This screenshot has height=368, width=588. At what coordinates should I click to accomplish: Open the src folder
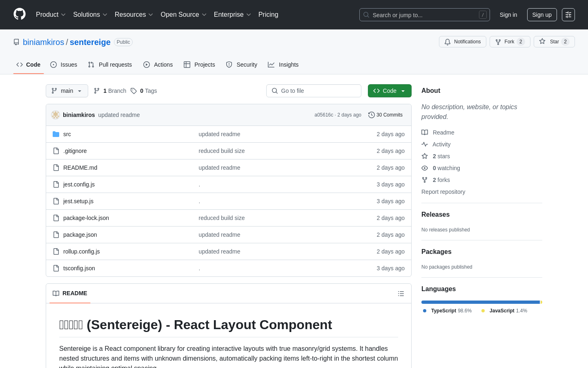coord(67,134)
